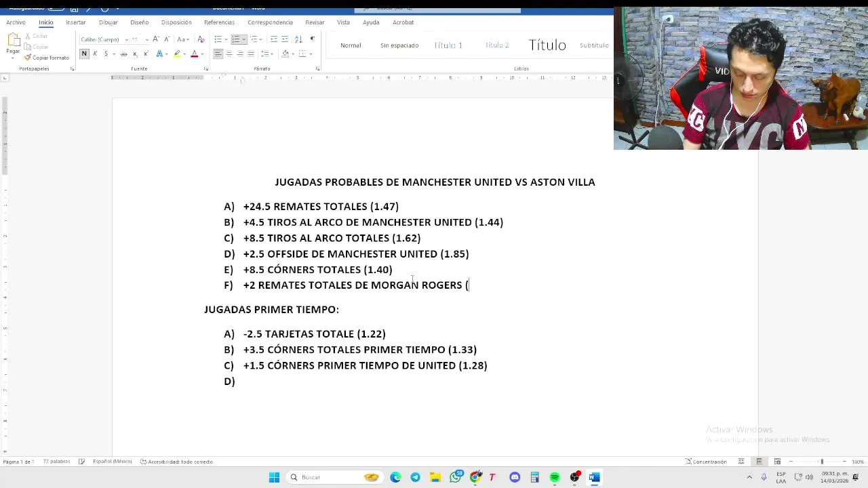Open the Revisar tab
868x488 pixels.
click(x=315, y=22)
